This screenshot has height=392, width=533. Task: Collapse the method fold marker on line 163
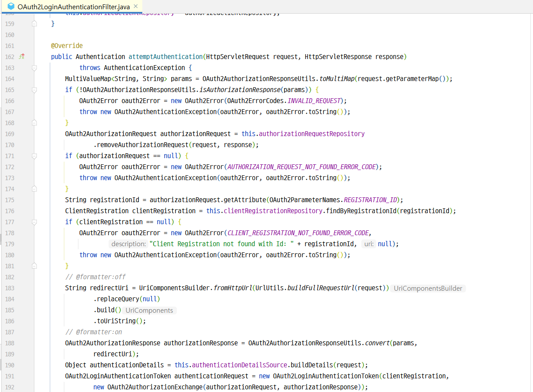click(34, 68)
